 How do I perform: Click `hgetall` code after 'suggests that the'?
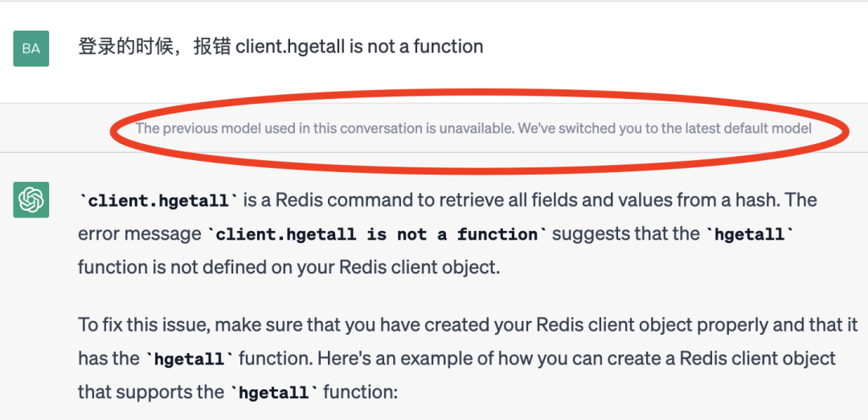click(750, 234)
